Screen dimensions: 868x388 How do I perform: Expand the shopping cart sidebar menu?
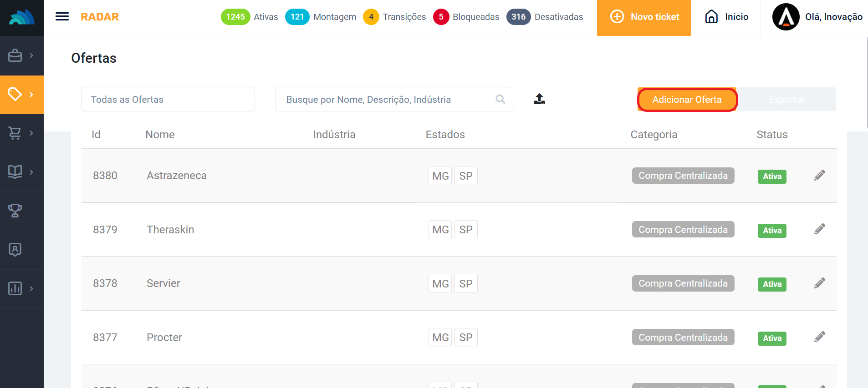21,133
